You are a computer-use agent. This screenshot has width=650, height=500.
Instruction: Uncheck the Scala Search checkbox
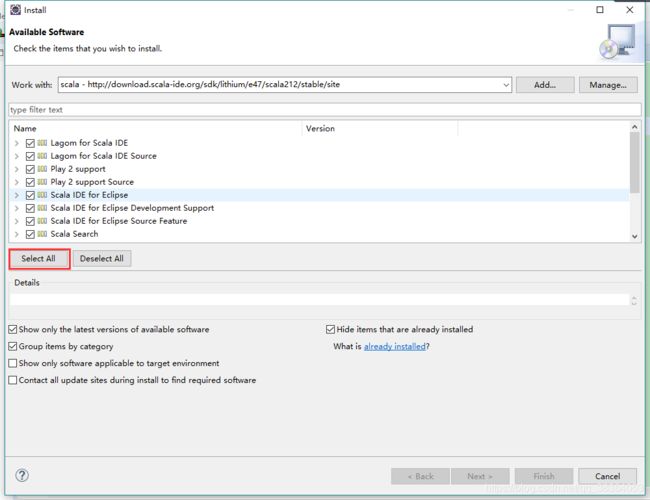click(x=30, y=234)
